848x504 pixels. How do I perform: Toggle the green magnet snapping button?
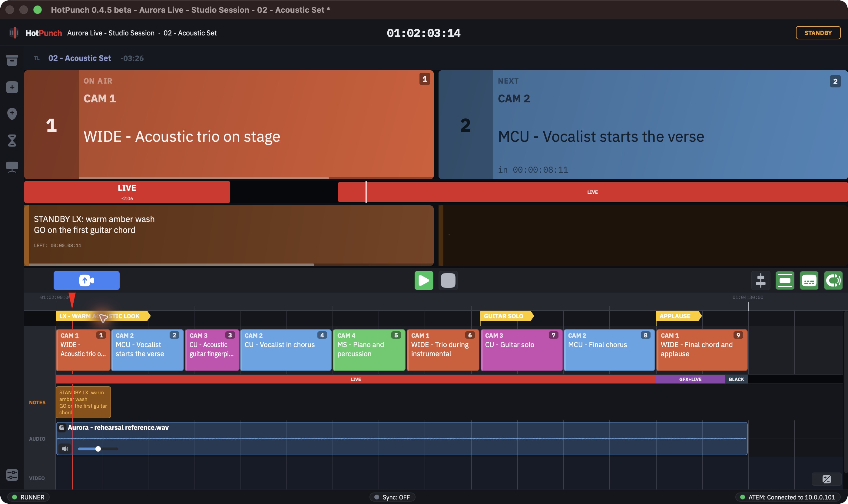pyautogui.click(x=833, y=280)
